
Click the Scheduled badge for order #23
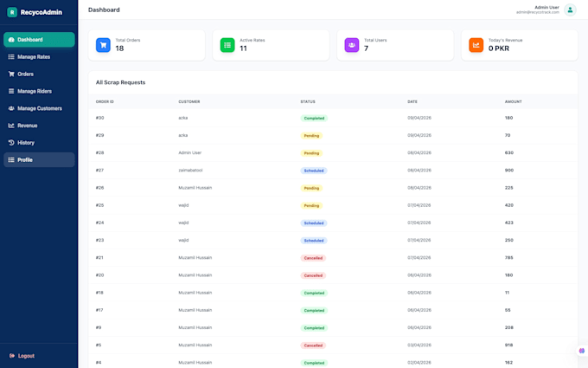[314, 241]
